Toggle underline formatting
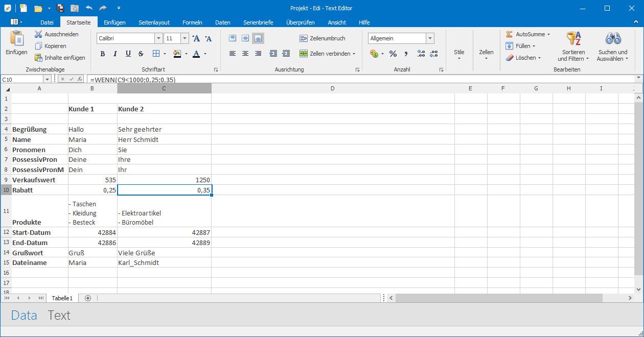 pos(128,54)
